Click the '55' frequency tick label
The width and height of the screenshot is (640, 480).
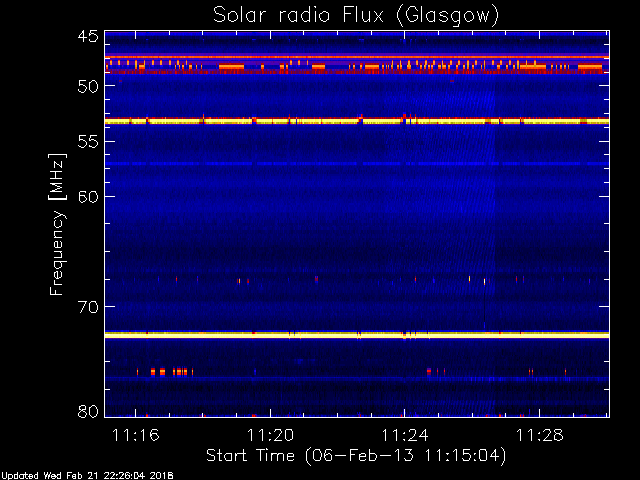point(88,142)
